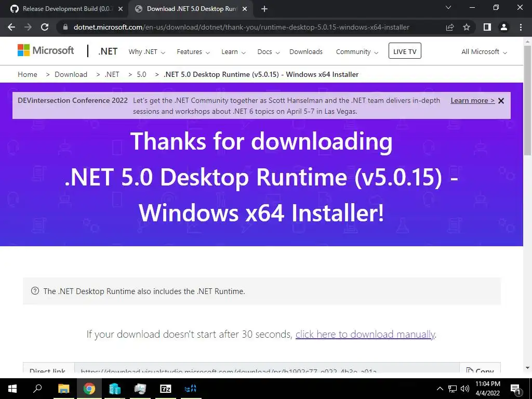This screenshot has height=399, width=532.
Task: Bookmark this page with star icon
Action: click(x=467, y=27)
